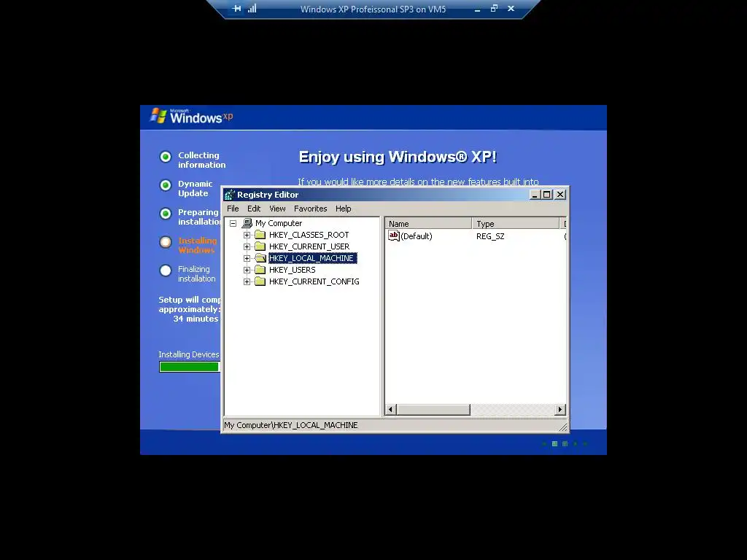747x560 pixels.
Task: Click the Preparing installation step indicator
Action: [166, 214]
